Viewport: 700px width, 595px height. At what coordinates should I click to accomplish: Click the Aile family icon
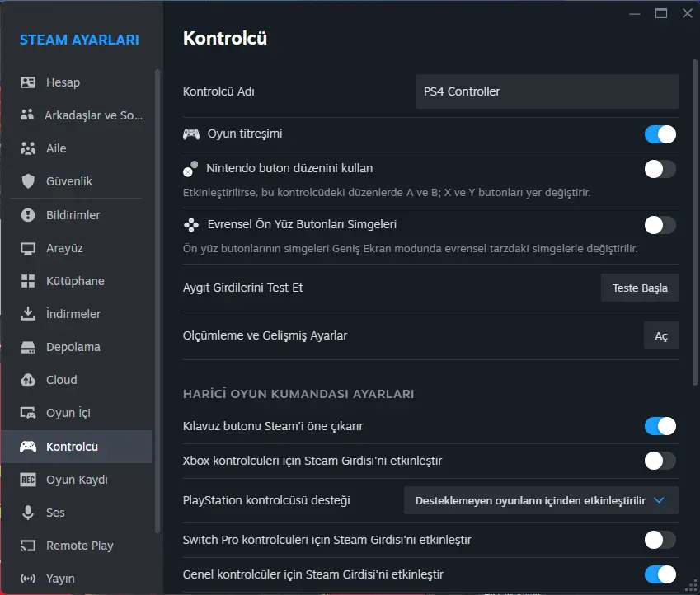[28, 148]
